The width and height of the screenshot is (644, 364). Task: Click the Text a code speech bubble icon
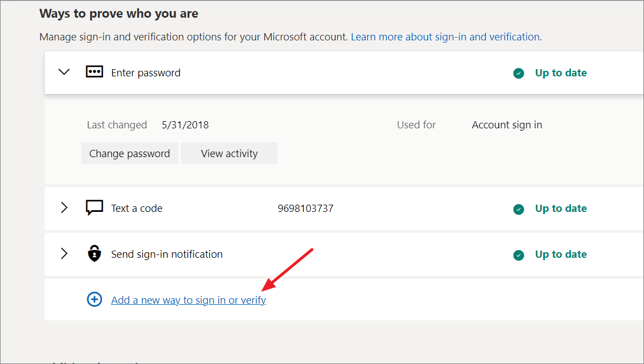[94, 207]
